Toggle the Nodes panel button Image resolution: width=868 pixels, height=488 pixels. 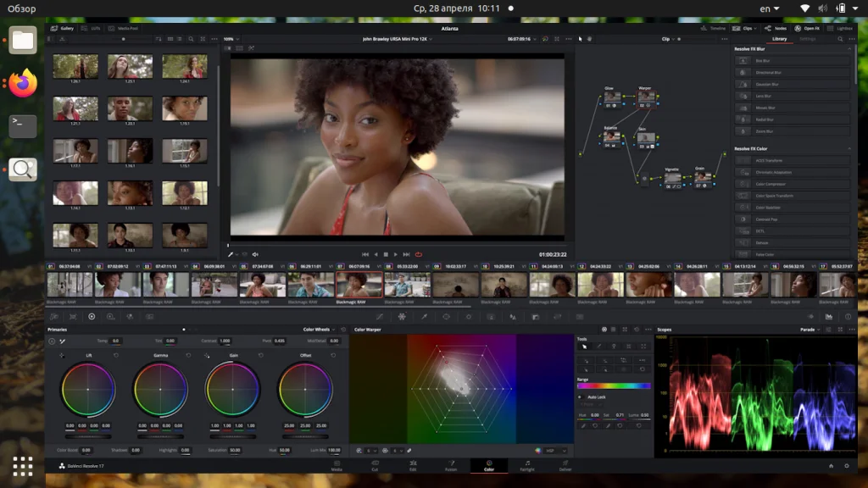(x=775, y=28)
